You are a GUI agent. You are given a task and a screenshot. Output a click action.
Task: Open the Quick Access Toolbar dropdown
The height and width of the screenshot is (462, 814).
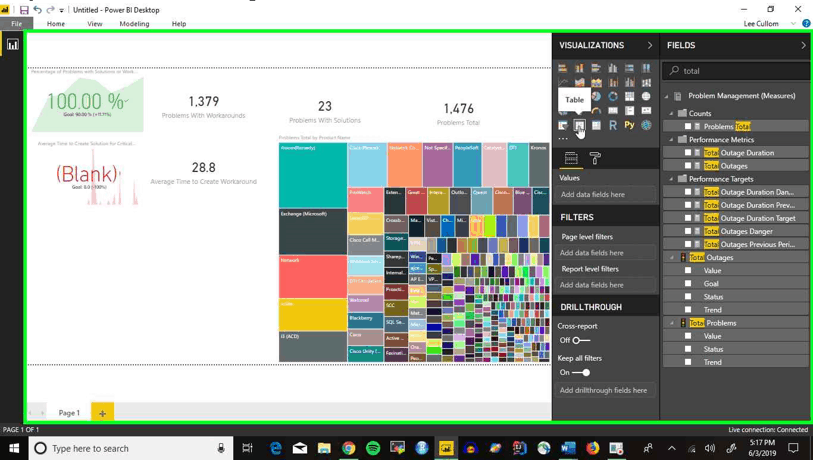tap(62, 10)
